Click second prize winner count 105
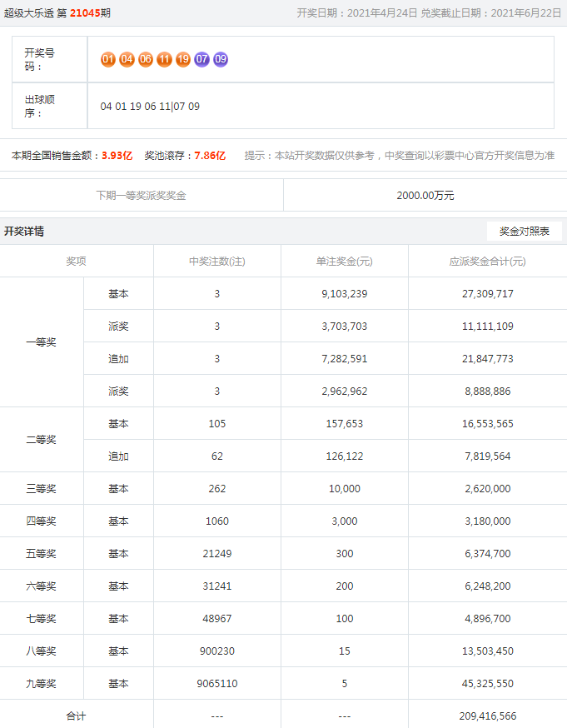This screenshot has width=567, height=728. 217,424
